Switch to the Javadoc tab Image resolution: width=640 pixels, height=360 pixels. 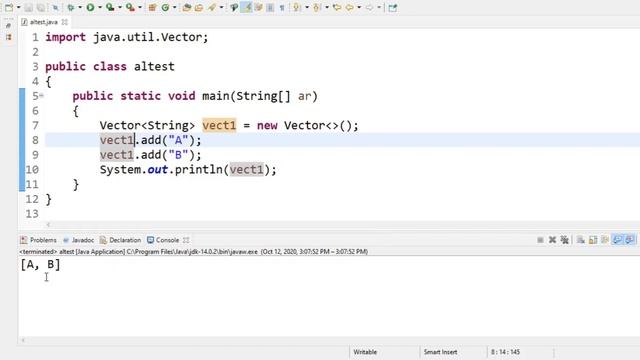pyautogui.click(x=78, y=240)
